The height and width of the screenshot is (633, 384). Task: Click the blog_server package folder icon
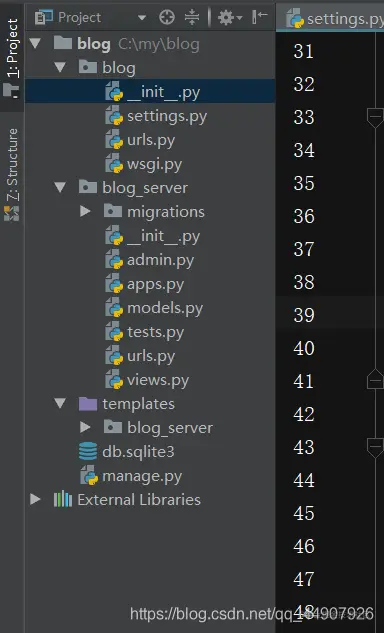[88, 187]
